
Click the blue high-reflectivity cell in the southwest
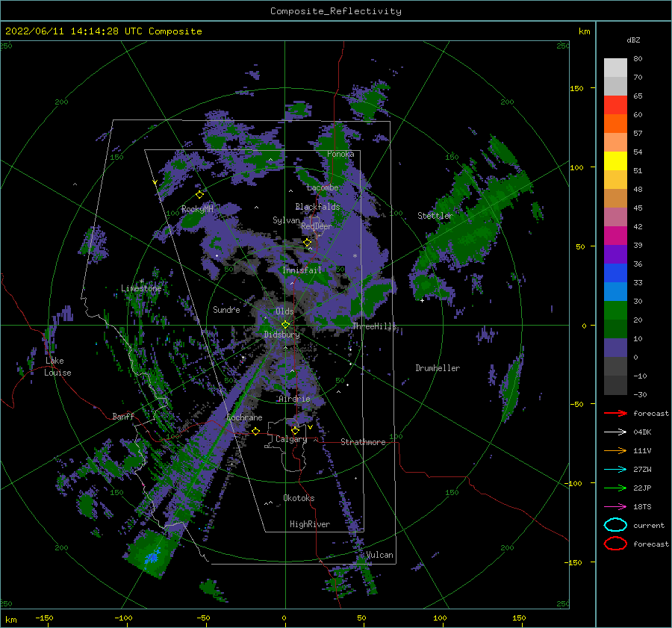152,557
